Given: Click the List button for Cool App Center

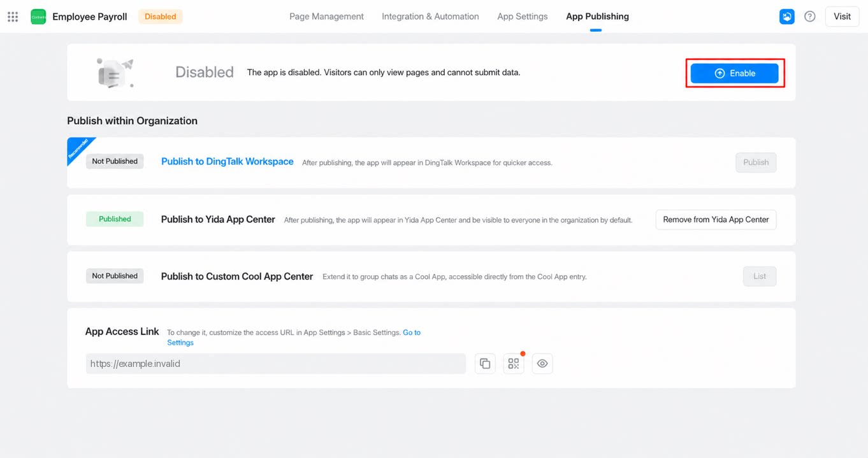Looking at the screenshot, I should pyautogui.click(x=760, y=276).
